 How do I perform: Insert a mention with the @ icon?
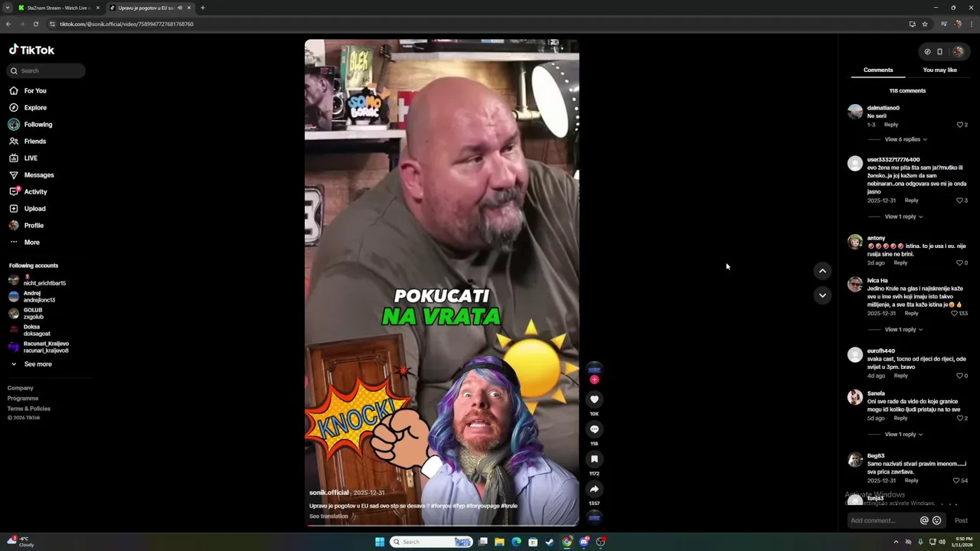tap(924, 520)
